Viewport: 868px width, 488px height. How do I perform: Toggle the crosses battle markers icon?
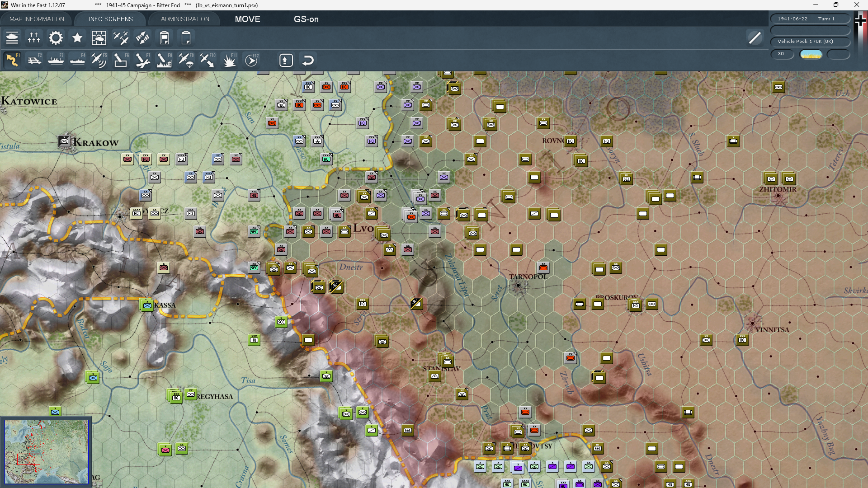click(34, 38)
